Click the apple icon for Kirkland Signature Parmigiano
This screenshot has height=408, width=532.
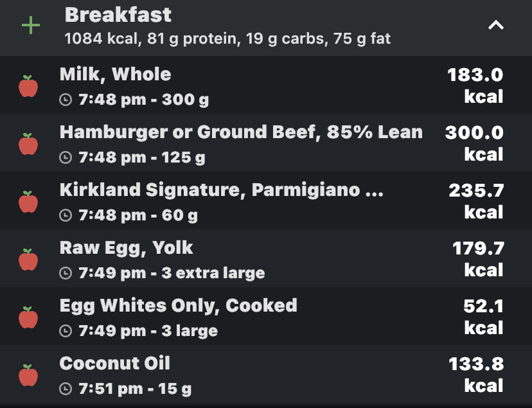click(28, 202)
